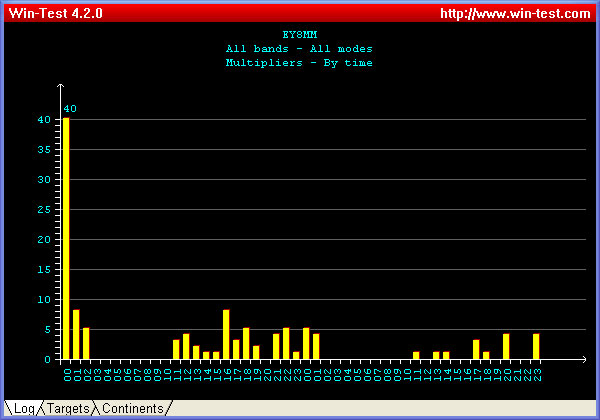Click the y-axis label 35
The height and width of the screenshot is (420, 600).
click(x=44, y=150)
